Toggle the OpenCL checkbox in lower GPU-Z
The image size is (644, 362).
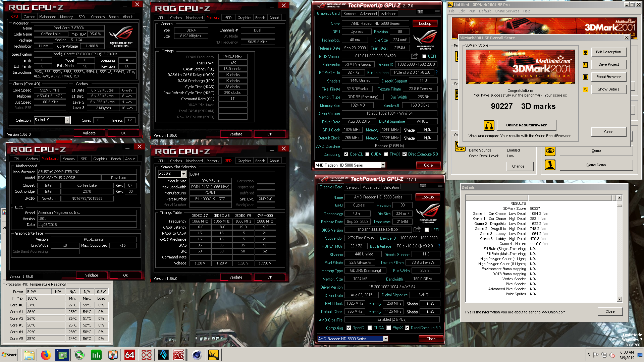tap(349, 328)
